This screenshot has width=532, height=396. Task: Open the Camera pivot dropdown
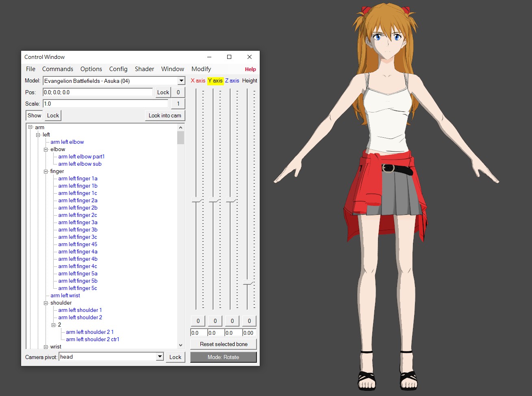pos(160,357)
